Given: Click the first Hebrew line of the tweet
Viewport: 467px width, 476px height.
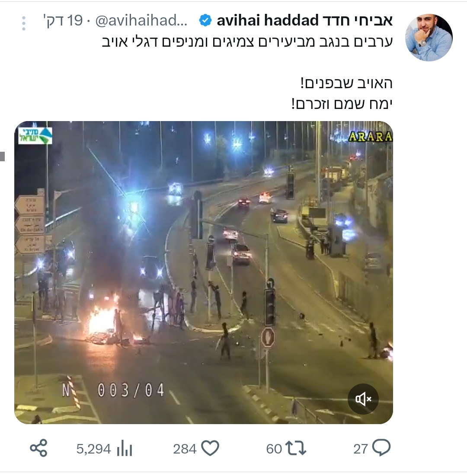Looking at the screenshot, I should 247,42.
